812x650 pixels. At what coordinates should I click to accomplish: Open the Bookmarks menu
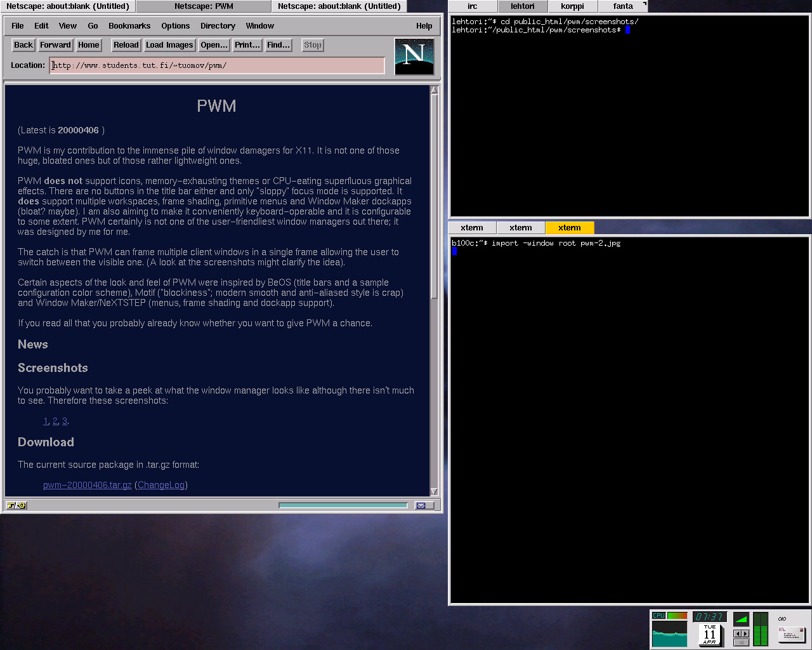(x=129, y=26)
